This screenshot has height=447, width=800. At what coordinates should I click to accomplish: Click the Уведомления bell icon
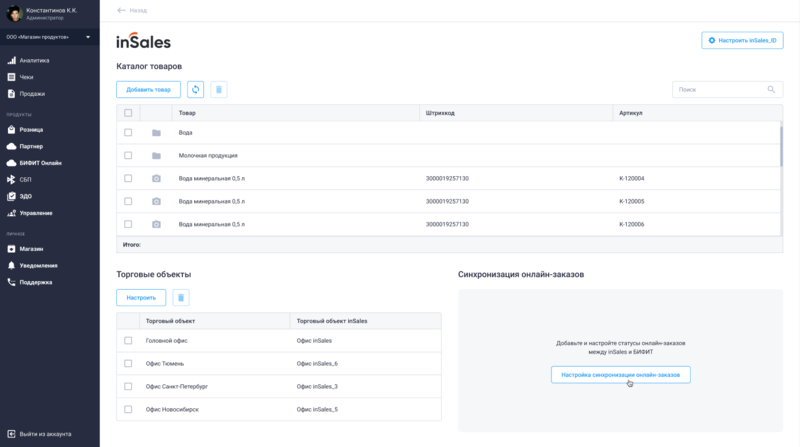pos(11,265)
